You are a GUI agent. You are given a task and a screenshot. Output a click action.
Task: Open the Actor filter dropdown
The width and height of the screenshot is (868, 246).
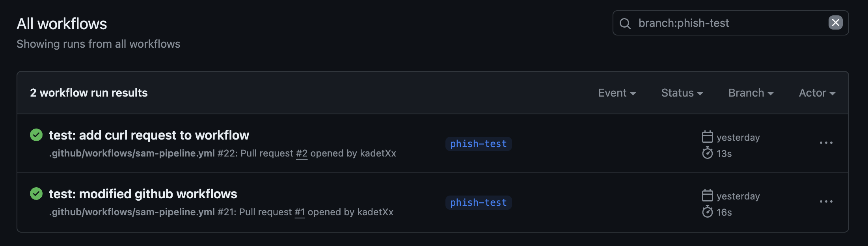tap(817, 93)
